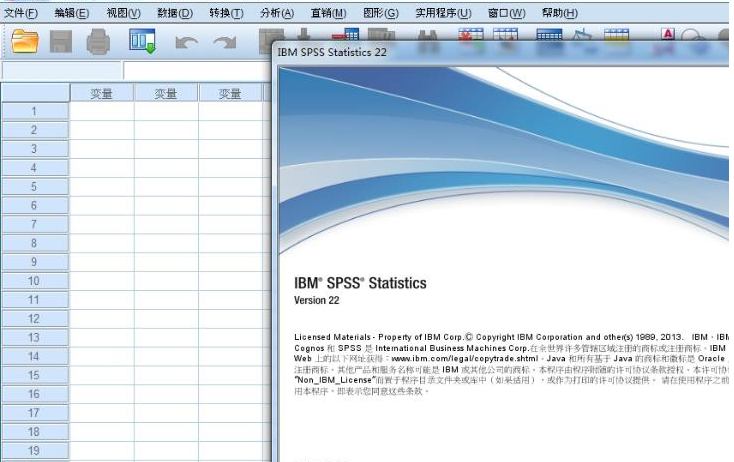
Task: Select the third 变量 column header
Action: (x=230, y=93)
